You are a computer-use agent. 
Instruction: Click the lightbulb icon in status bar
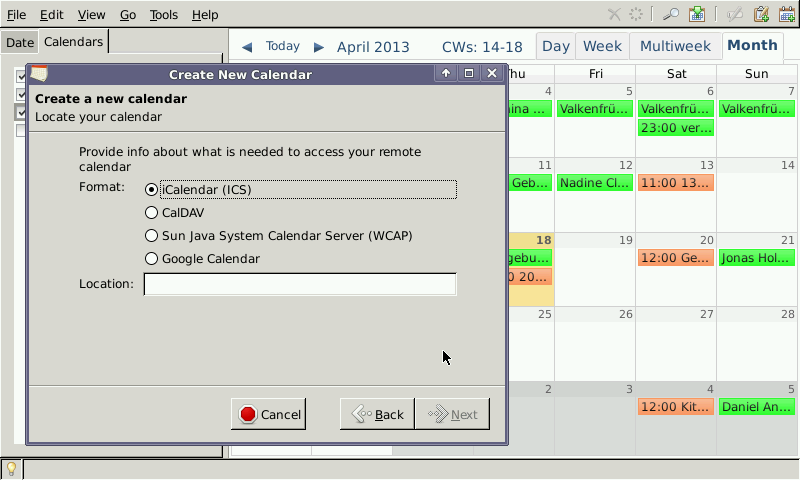(x=12, y=468)
